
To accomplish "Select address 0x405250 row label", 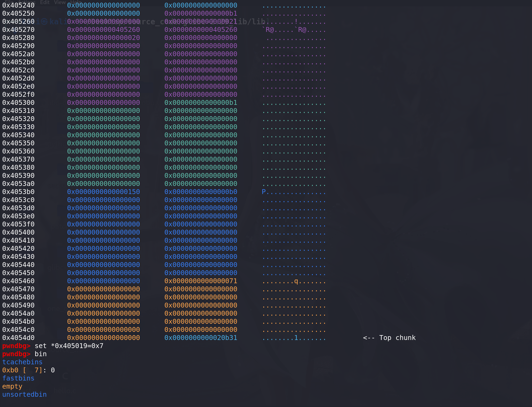I will click(18, 13).
